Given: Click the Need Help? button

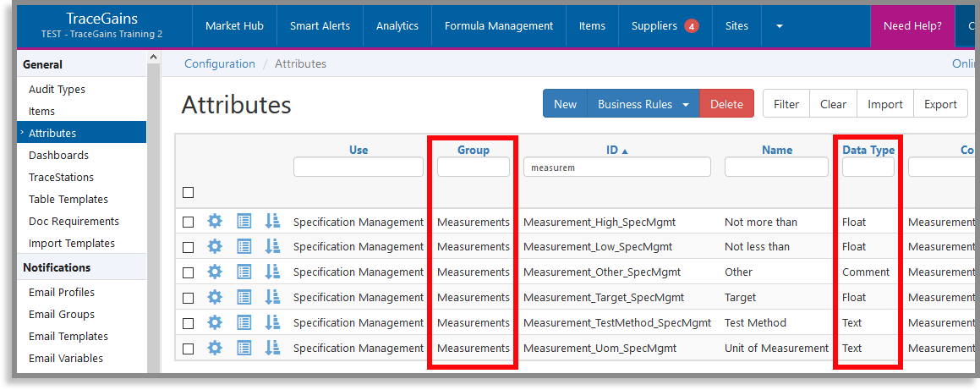Looking at the screenshot, I should (912, 26).
